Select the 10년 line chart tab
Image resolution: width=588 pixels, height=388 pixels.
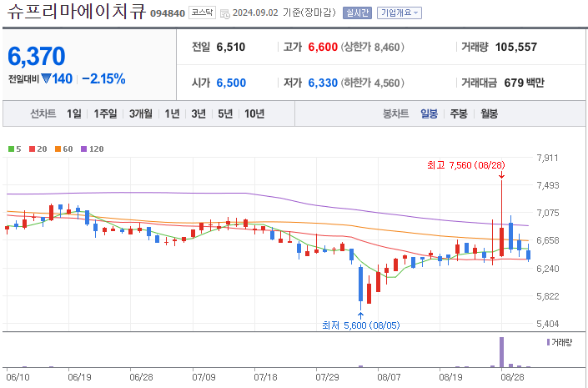254,113
